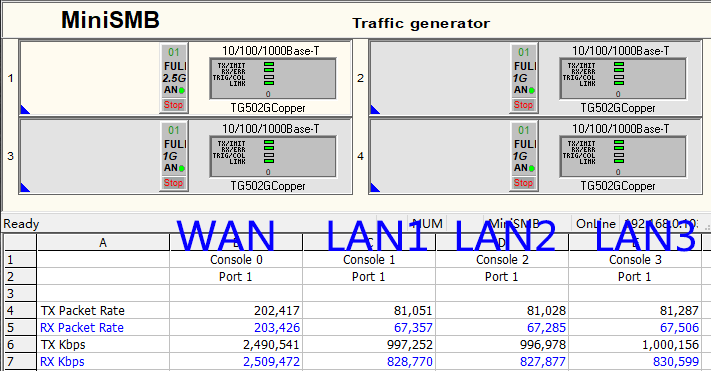Click the 1G speed label on card 4
Image resolution: width=711 pixels, height=371 pixels.
point(521,156)
